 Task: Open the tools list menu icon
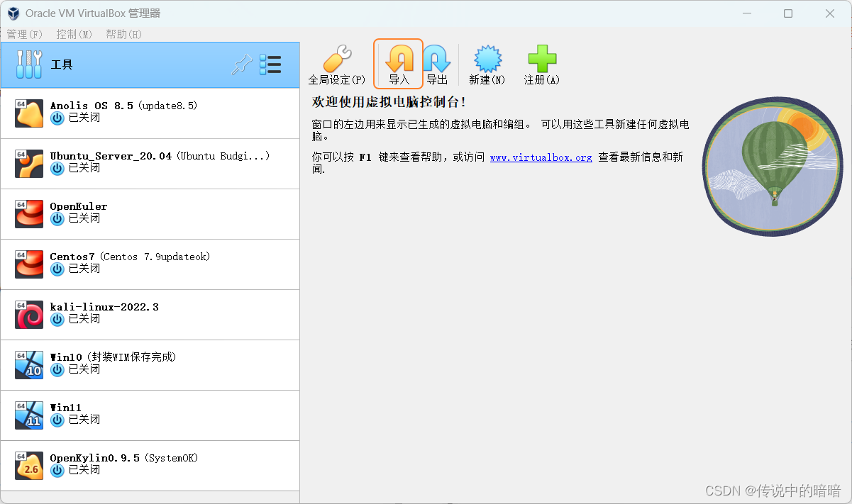(270, 65)
